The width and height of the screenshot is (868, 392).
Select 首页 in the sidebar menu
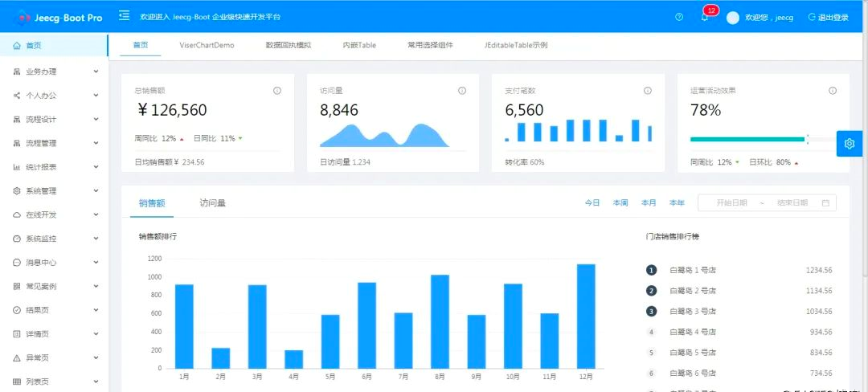point(55,45)
